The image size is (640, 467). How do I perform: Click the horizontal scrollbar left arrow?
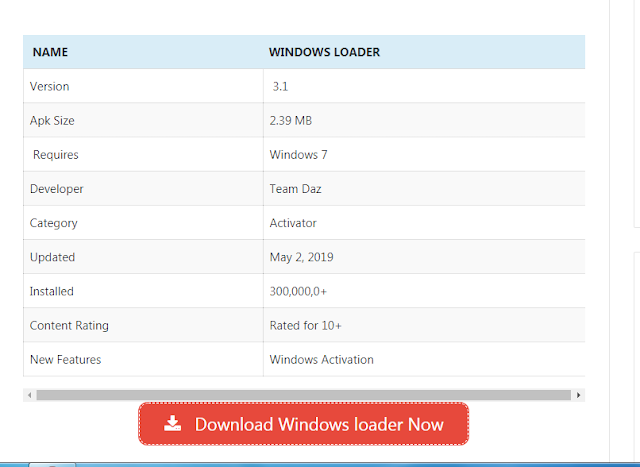coord(29,395)
